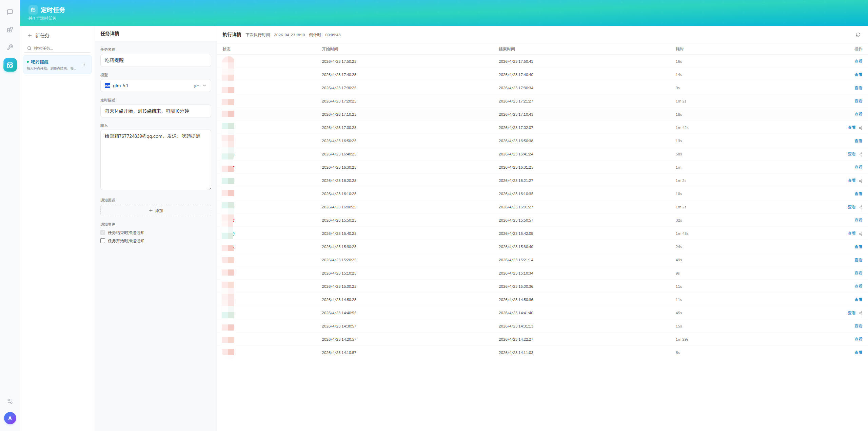Select the scheduled tasks calendar icon
868x431 pixels.
tap(10, 65)
